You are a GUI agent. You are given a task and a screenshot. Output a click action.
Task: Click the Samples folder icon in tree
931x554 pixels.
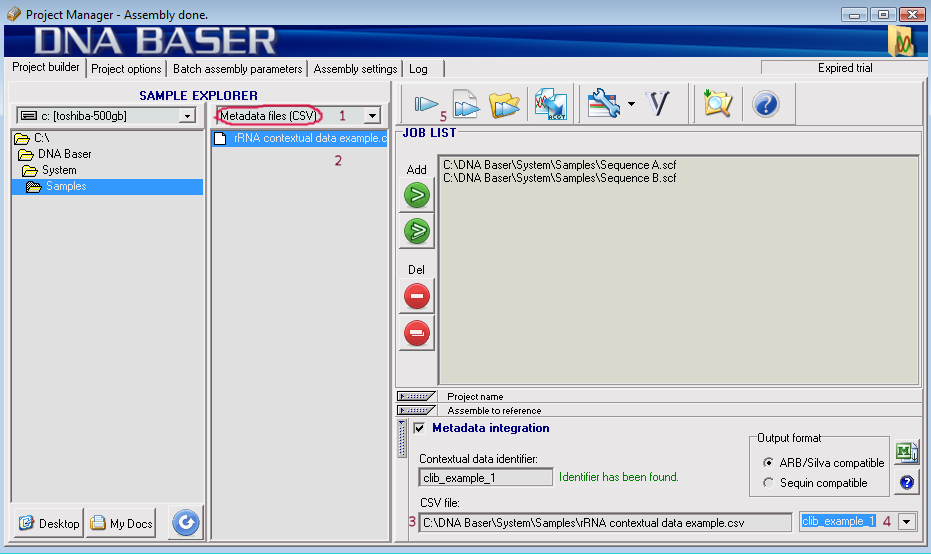(34, 186)
